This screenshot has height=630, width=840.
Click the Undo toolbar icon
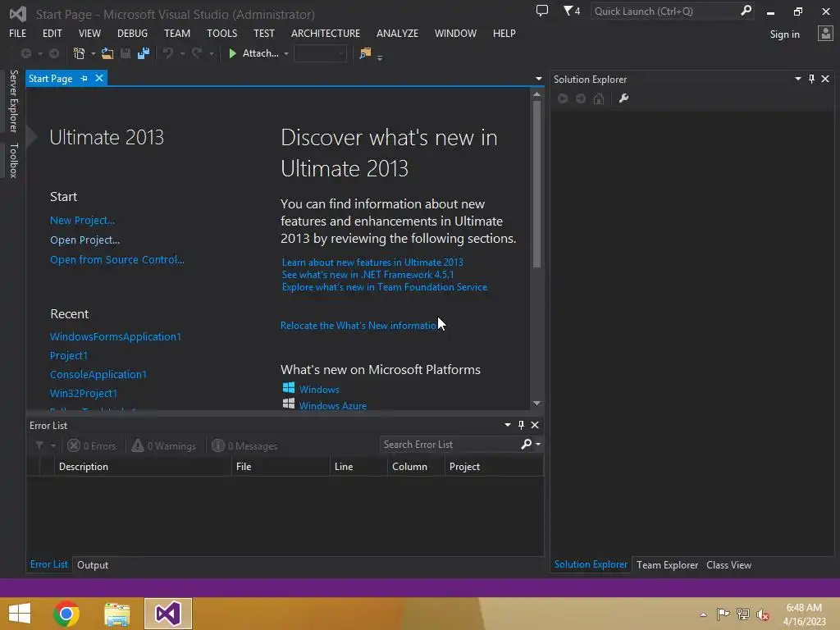[167, 53]
